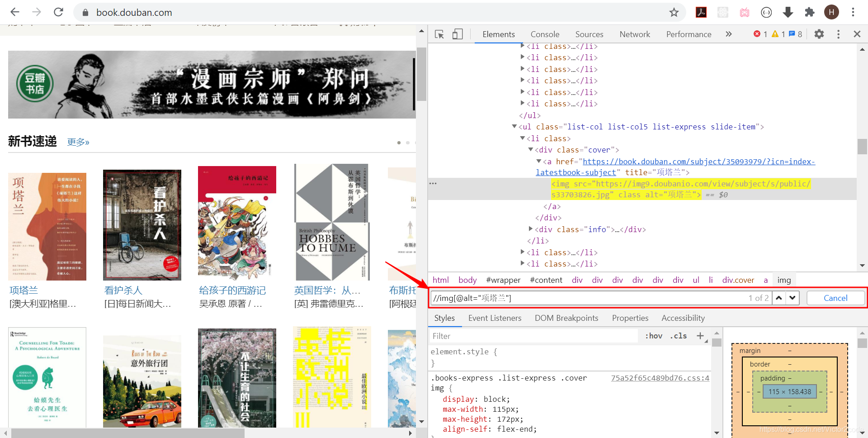Switch to the Sources tab
The image size is (868, 438).
pos(589,34)
